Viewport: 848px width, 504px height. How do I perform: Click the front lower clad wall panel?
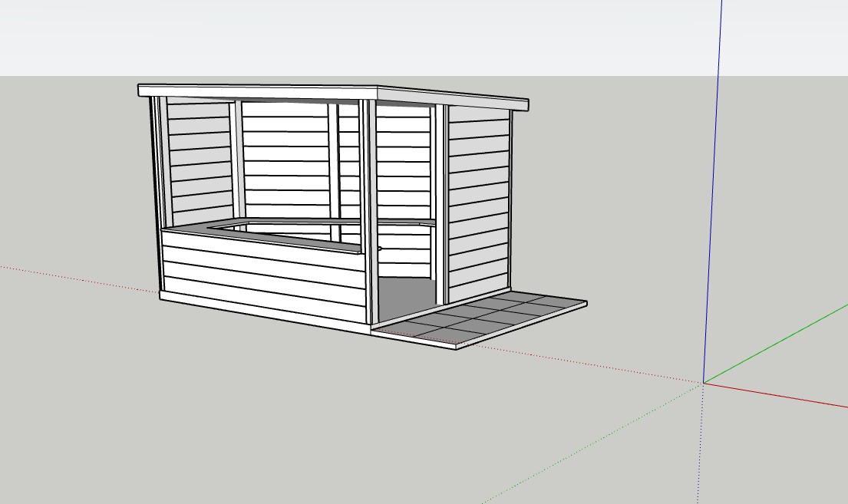click(262, 272)
